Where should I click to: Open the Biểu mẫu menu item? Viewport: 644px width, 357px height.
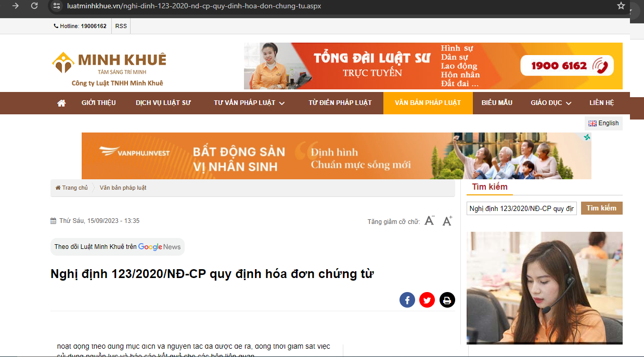(497, 103)
